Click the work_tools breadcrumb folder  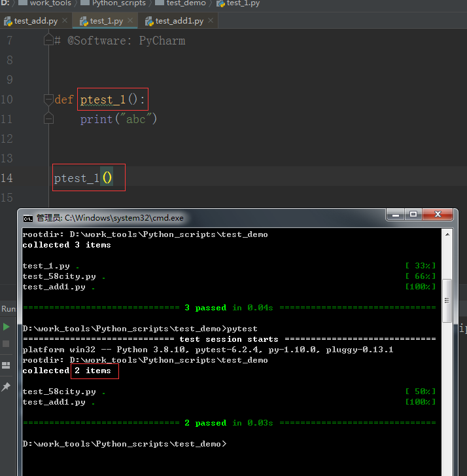44,3
